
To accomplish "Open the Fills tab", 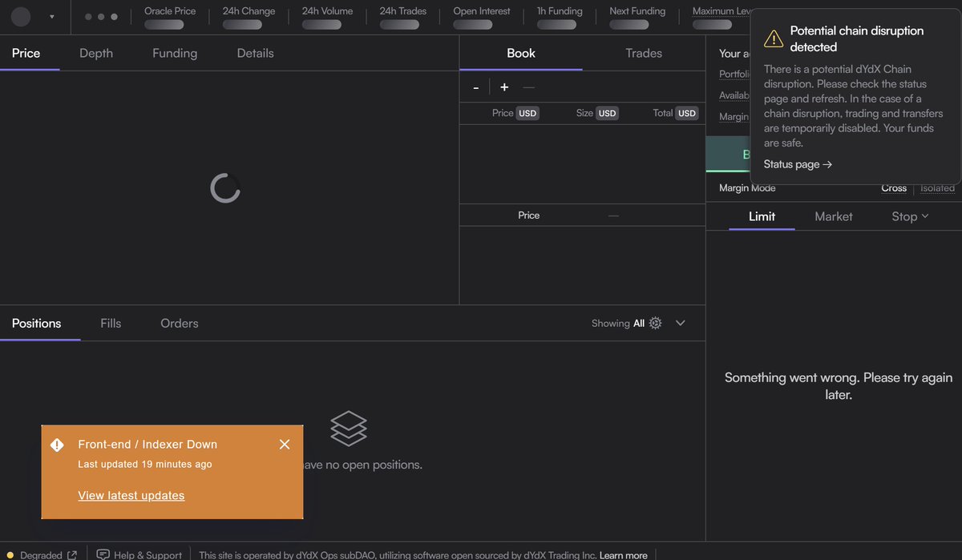I will 111,323.
